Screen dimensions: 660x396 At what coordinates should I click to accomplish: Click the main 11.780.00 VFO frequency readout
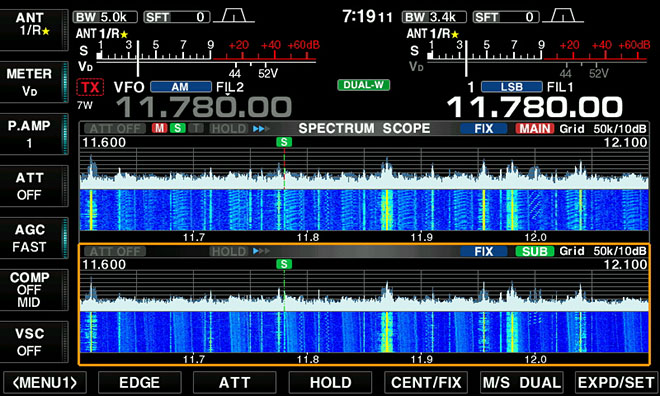point(203,107)
